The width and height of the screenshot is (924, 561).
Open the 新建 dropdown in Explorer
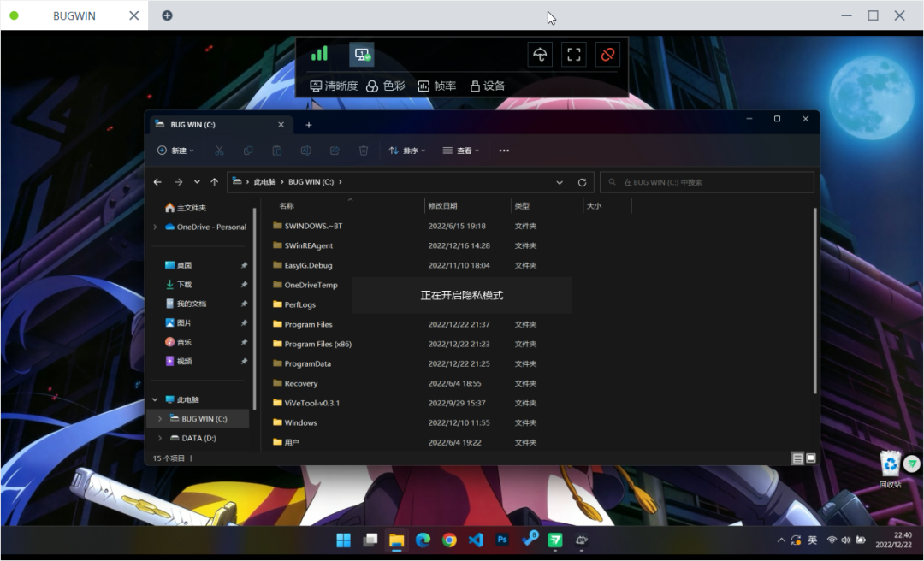175,151
